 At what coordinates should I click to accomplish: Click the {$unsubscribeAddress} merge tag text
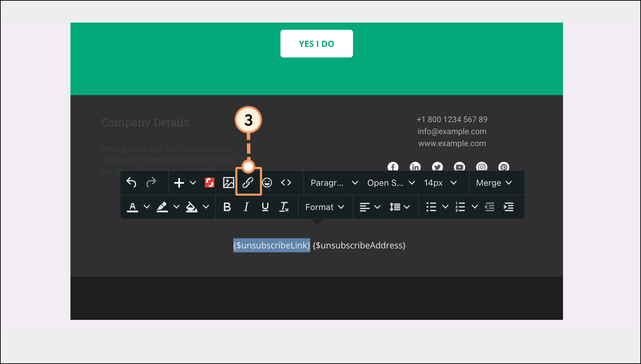tap(359, 245)
